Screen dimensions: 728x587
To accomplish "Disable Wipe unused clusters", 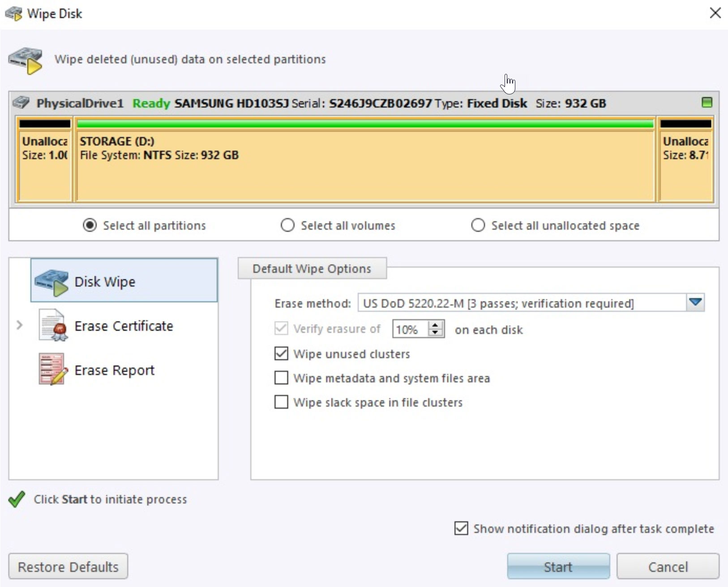I will pyautogui.click(x=281, y=353).
